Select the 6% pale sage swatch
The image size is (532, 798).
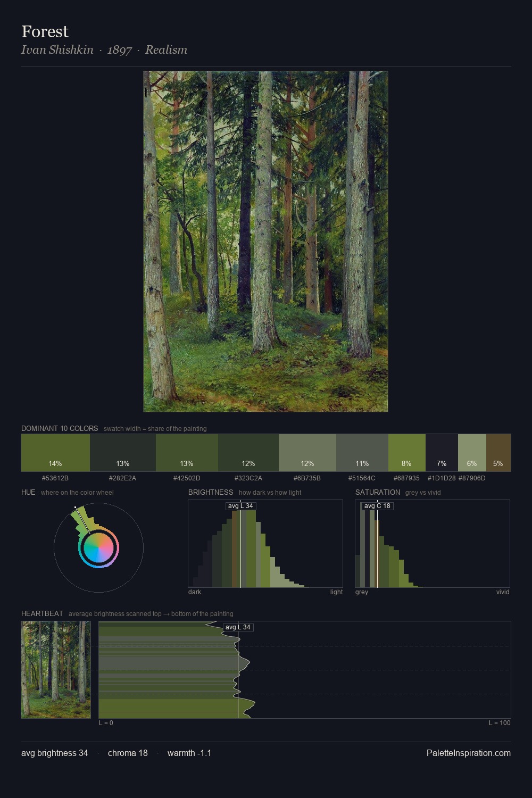pos(472,453)
